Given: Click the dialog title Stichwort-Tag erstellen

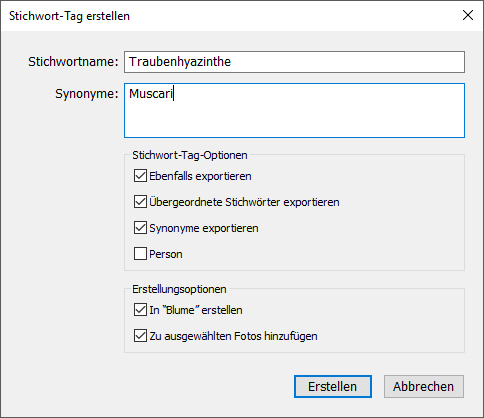Looking at the screenshot, I should 69,16.
